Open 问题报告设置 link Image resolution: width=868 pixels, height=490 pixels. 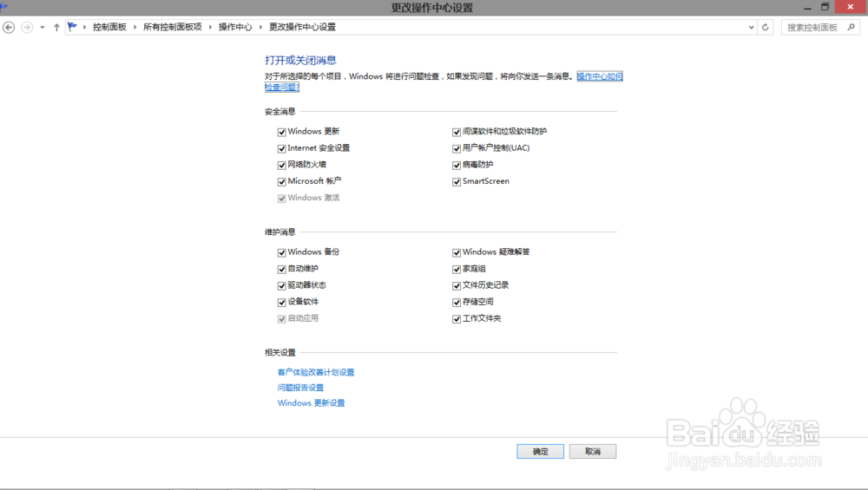(x=300, y=388)
